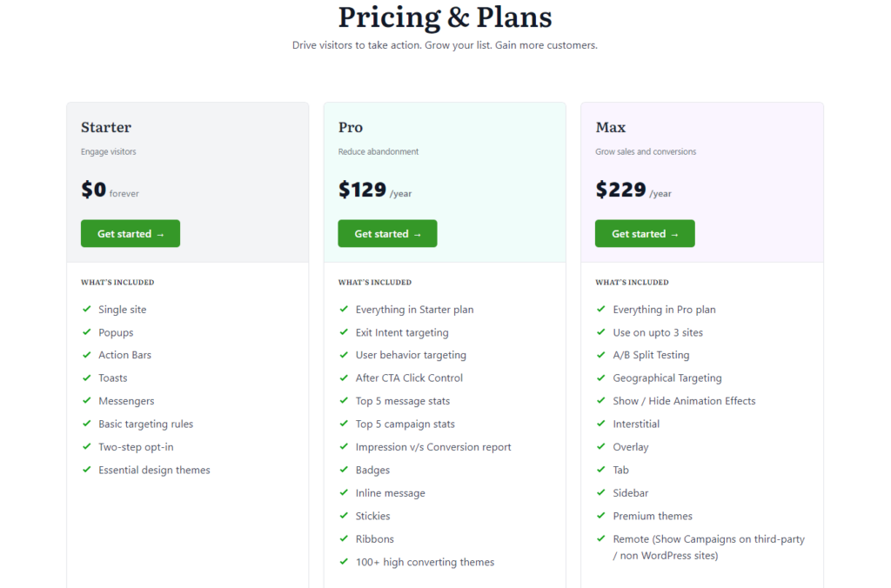This screenshot has height=588, width=891.
Task: Select the checkmark beside Interstitial
Action: pyautogui.click(x=600, y=424)
